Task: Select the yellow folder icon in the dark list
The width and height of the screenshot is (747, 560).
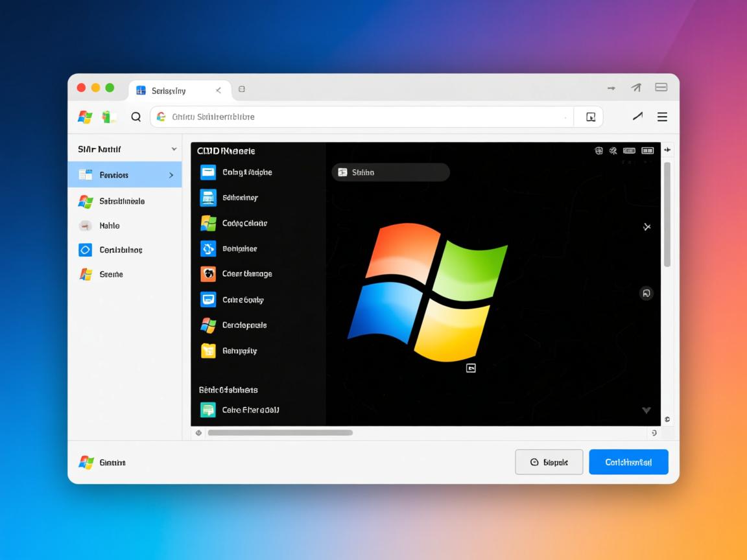Action: [x=208, y=351]
